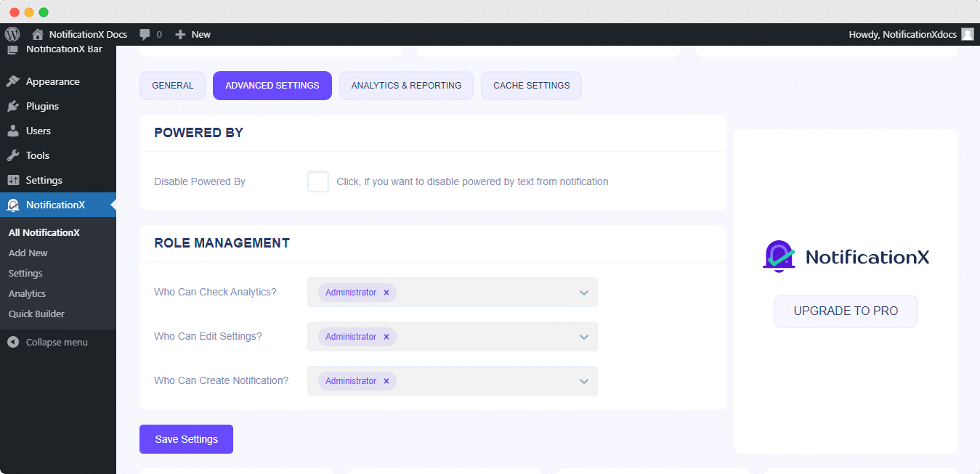This screenshot has height=474, width=980.
Task: Click the yellow macOS minimize button
Action: pos(29,12)
